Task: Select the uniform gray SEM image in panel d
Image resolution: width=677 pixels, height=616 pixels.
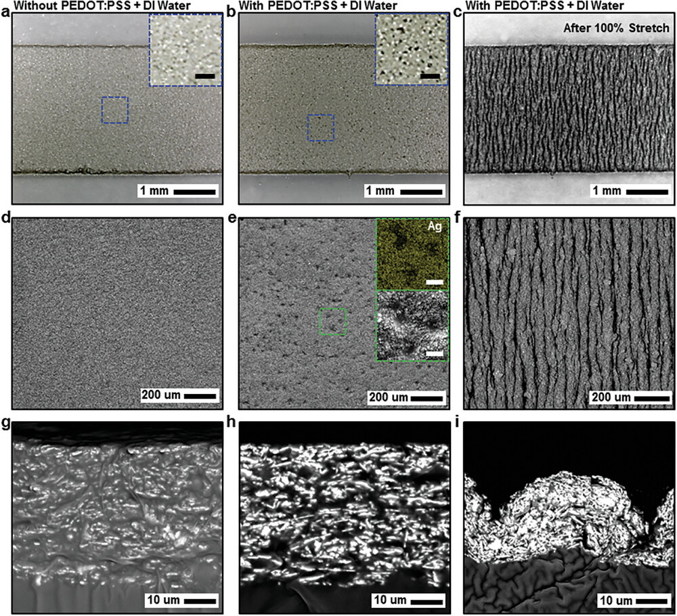Action: click(117, 313)
